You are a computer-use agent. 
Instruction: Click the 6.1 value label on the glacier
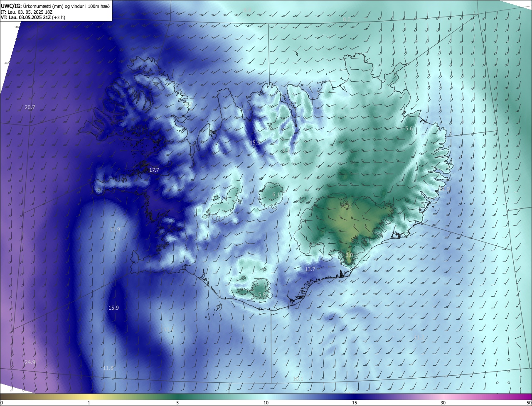coord(276,194)
